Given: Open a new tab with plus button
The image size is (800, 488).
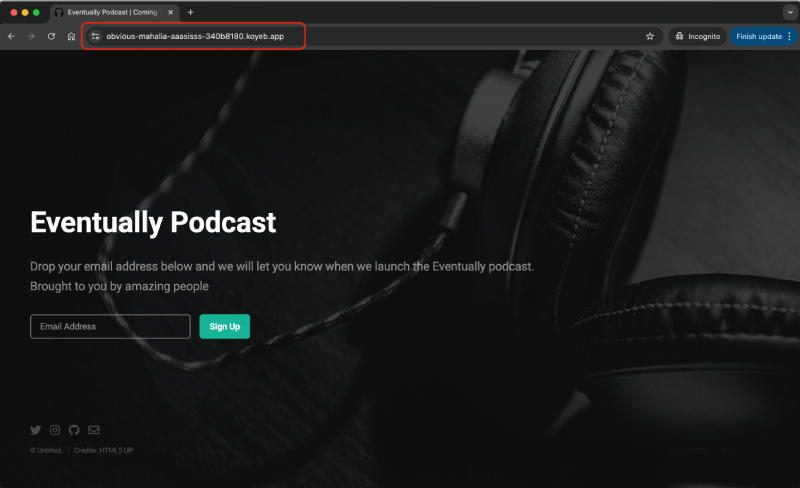Looking at the screenshot, I should coord(190,12).
